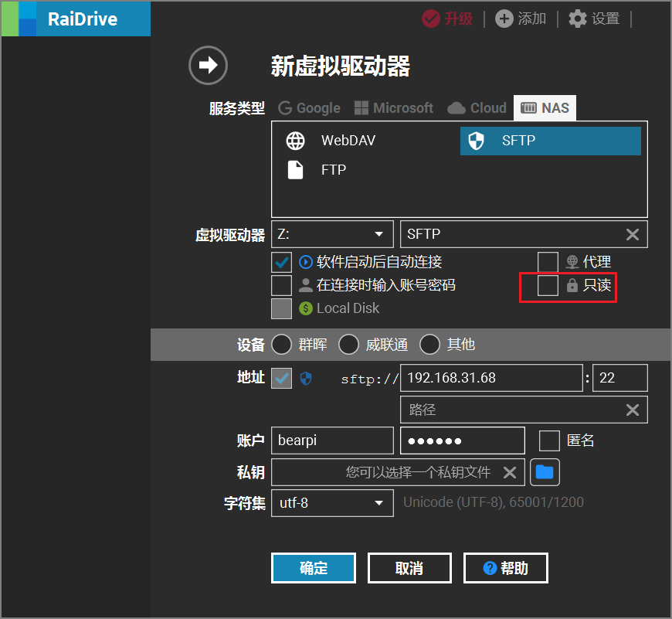Click the password field with dots
Viewport: 672px width, 619px height.
click(x=463, y=440)
